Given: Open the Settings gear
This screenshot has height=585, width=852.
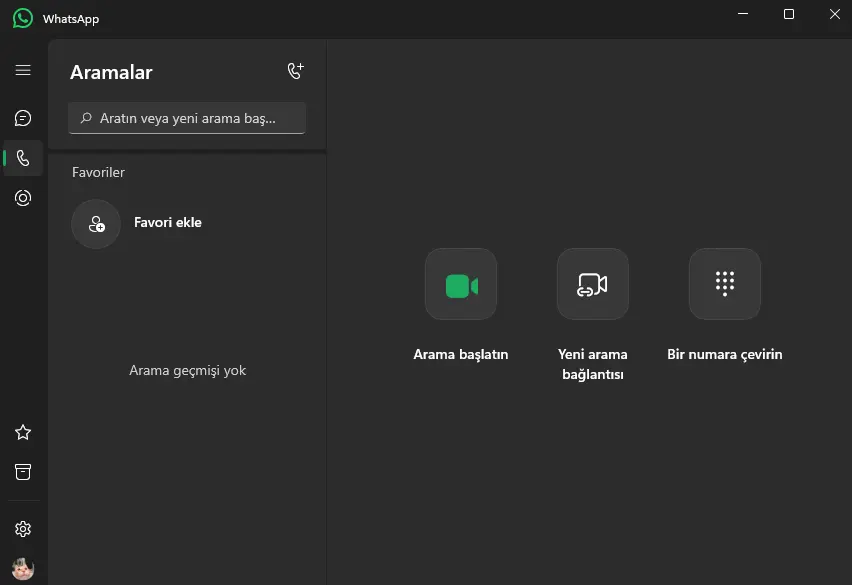Looking at the screenshot, I should point(23,529).
